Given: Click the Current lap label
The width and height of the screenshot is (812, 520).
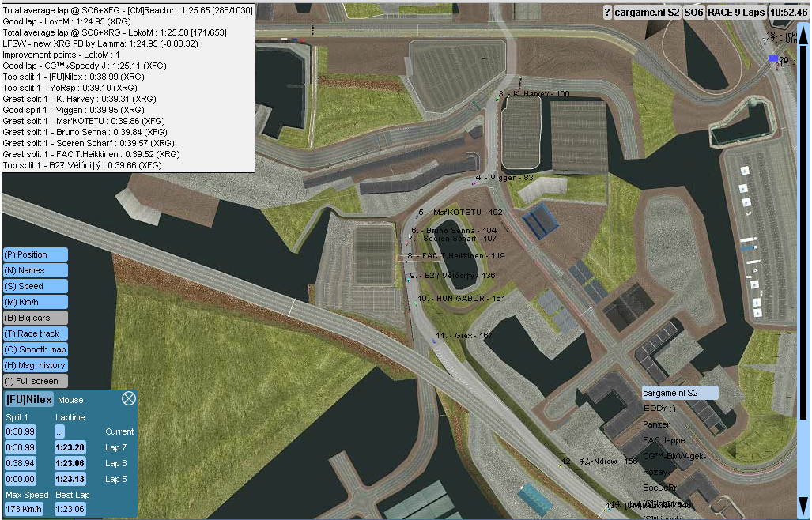Looking at the screenshot, I should pos(119,431).
